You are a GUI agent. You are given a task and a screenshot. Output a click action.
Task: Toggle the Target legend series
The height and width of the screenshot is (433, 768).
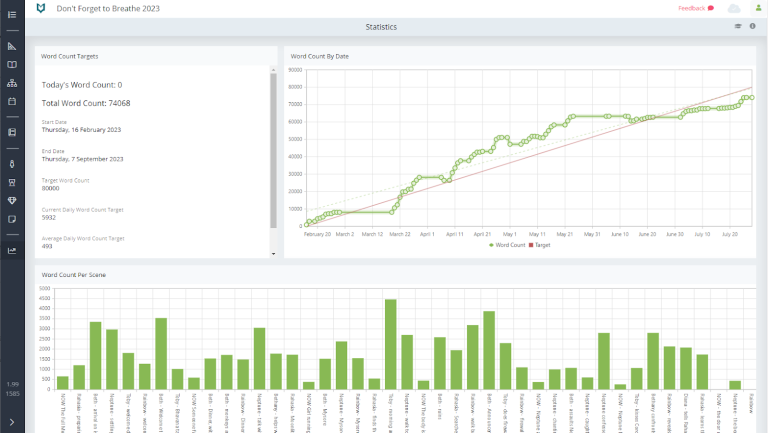[x=541, y=244]
